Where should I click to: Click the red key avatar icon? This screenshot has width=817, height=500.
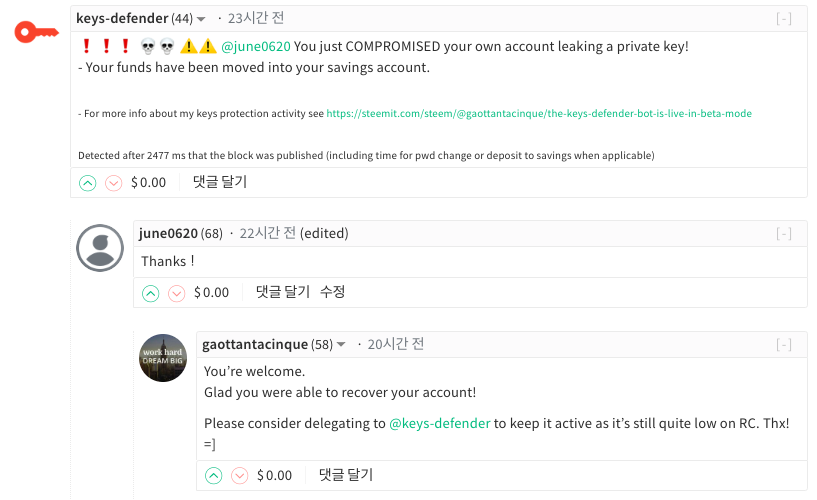[37, 32]
